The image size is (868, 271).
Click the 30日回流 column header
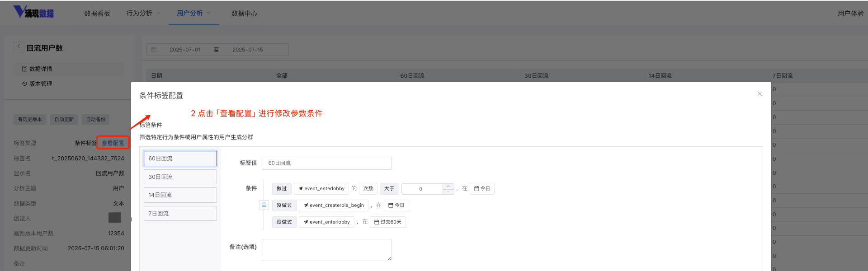[536, 76]
